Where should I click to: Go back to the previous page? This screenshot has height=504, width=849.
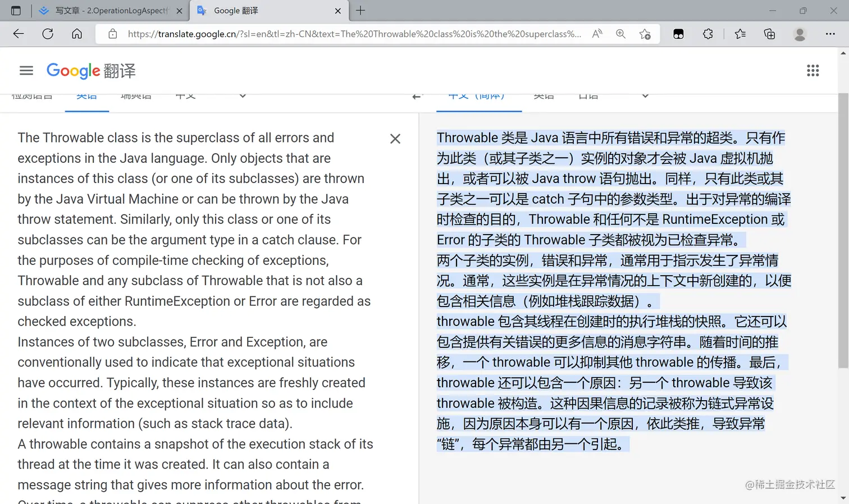pyautogui.click(x=19, y=34)
